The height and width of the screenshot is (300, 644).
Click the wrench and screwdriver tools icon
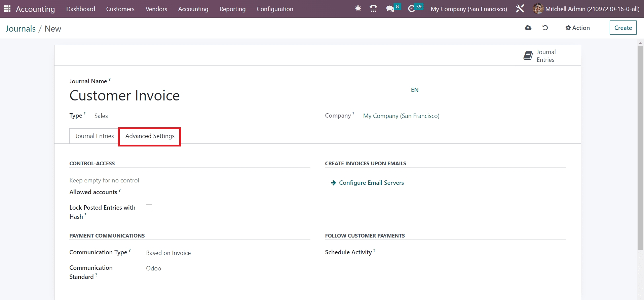point(520,9)
